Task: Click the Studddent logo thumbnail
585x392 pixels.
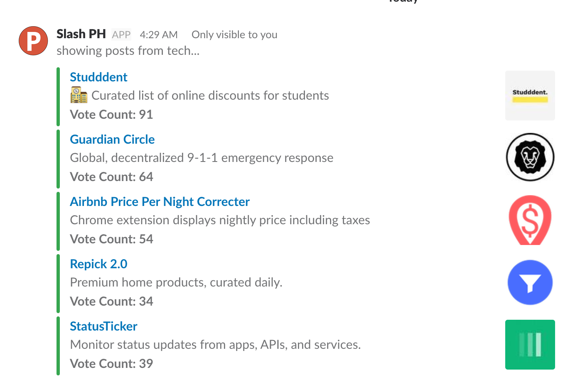Action: [530, 96]
